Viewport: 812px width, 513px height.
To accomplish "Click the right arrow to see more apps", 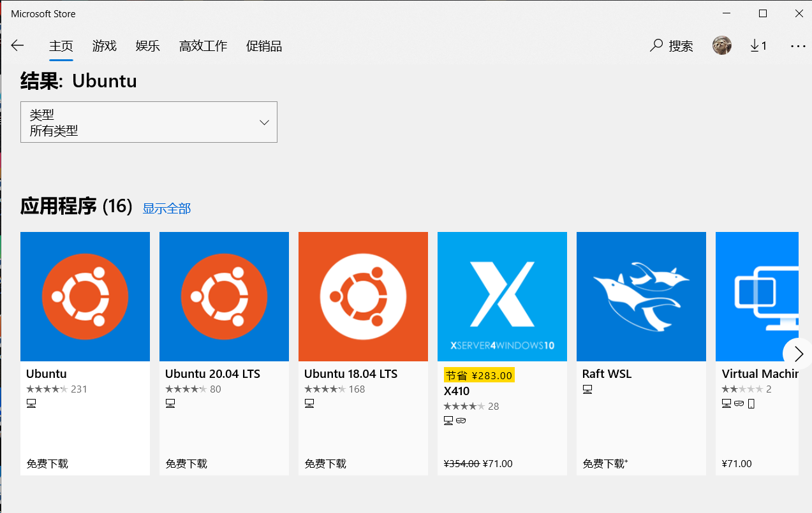I will pos(797,353).
